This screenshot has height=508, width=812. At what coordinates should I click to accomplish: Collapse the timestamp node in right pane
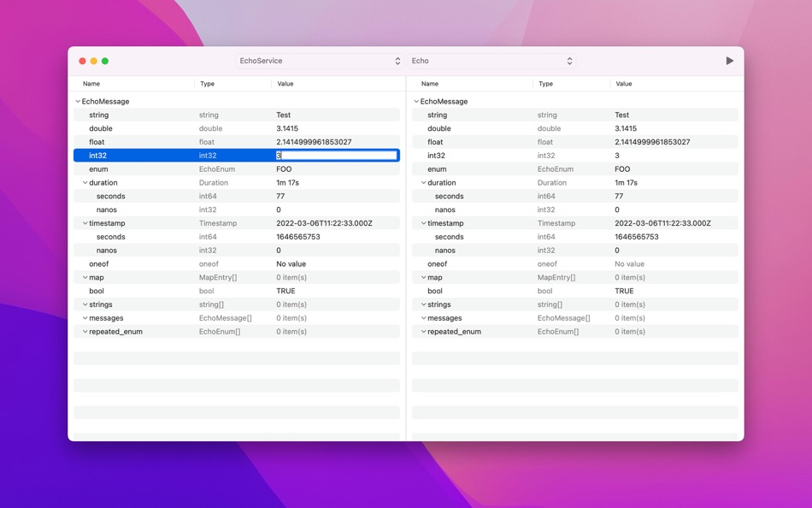pos(424,223)
